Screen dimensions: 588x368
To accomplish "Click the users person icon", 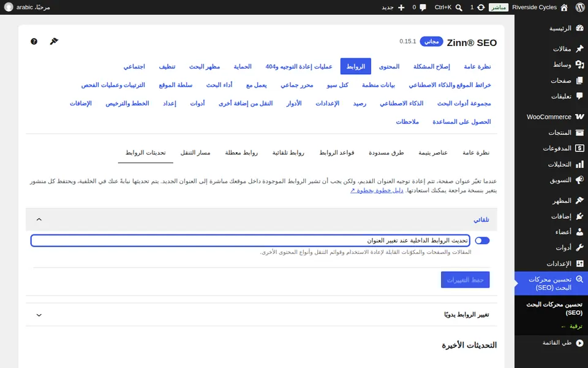I will 580,232.
